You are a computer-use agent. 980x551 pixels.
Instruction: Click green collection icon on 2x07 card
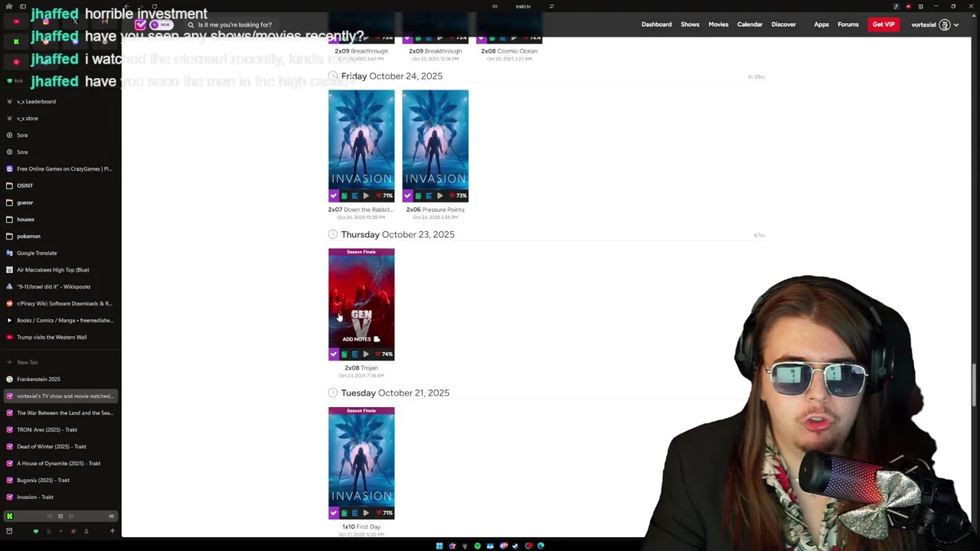click(345, 196)
